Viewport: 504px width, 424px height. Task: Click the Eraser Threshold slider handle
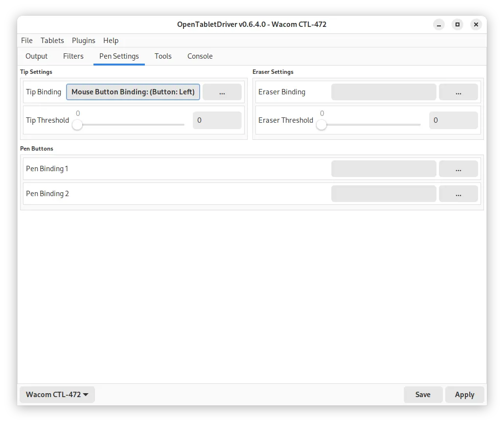point(321,125)
